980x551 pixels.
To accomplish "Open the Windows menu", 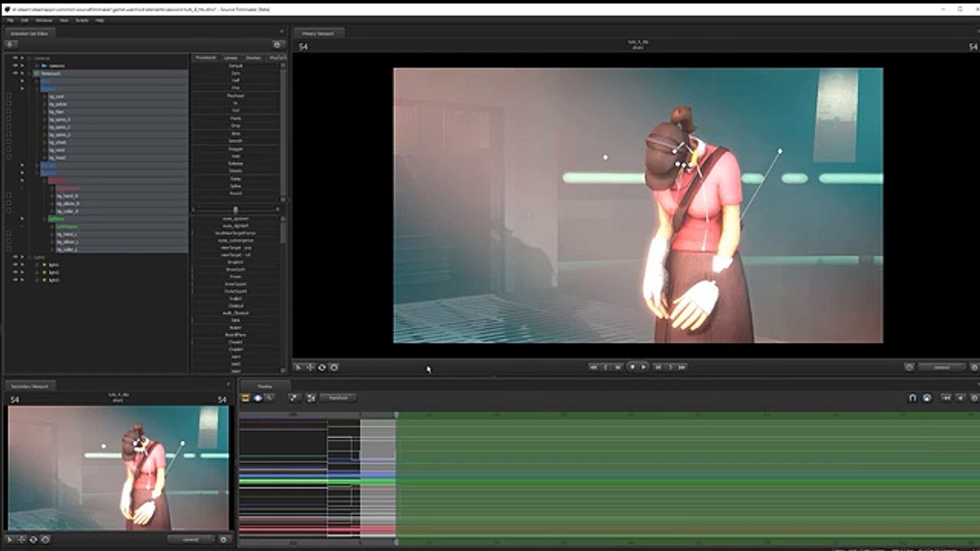I will pos(44,20).
